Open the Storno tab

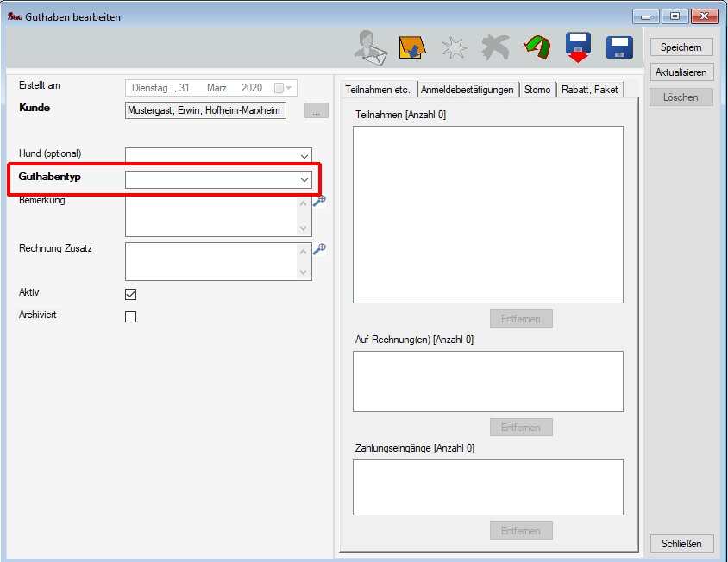(537, 90)
